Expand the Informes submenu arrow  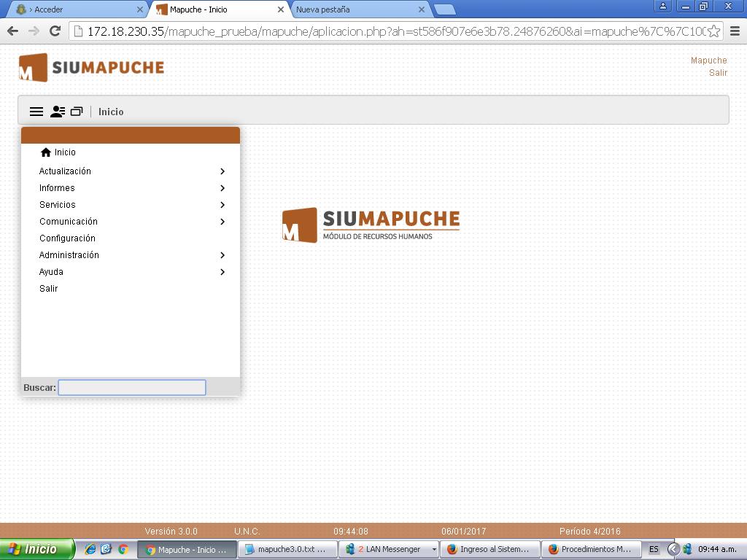(x=222, y=188)
